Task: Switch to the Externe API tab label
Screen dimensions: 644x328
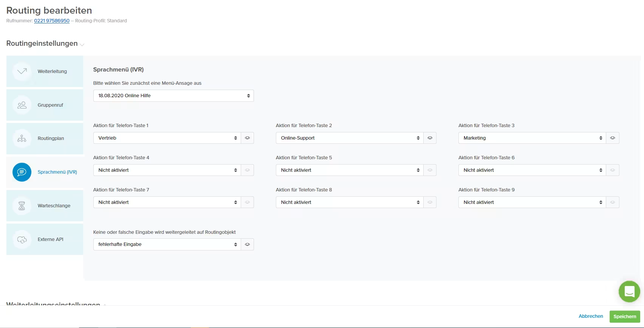Action: [x=51, y=239]
